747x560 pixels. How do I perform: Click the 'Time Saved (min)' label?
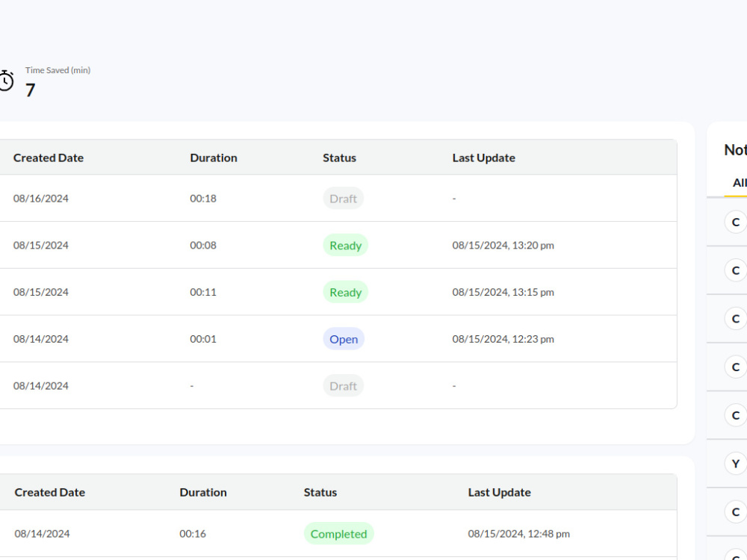[58, 70]
